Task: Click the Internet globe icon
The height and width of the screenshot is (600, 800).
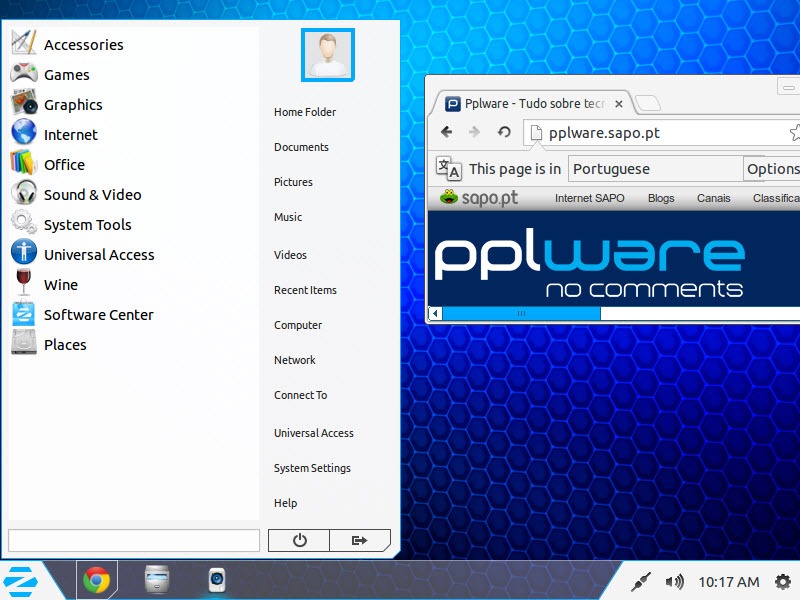Action: (x=24, y=132)
